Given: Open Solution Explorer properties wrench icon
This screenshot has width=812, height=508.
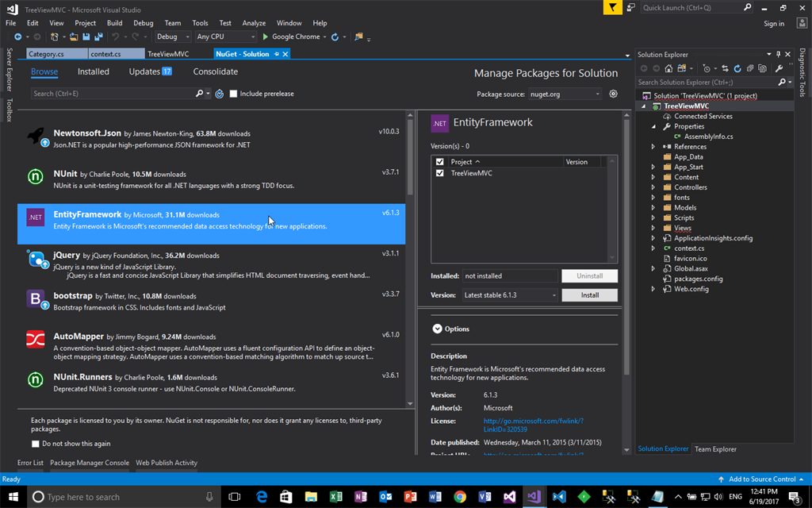Looking at the screenshot, I should 779,69.
